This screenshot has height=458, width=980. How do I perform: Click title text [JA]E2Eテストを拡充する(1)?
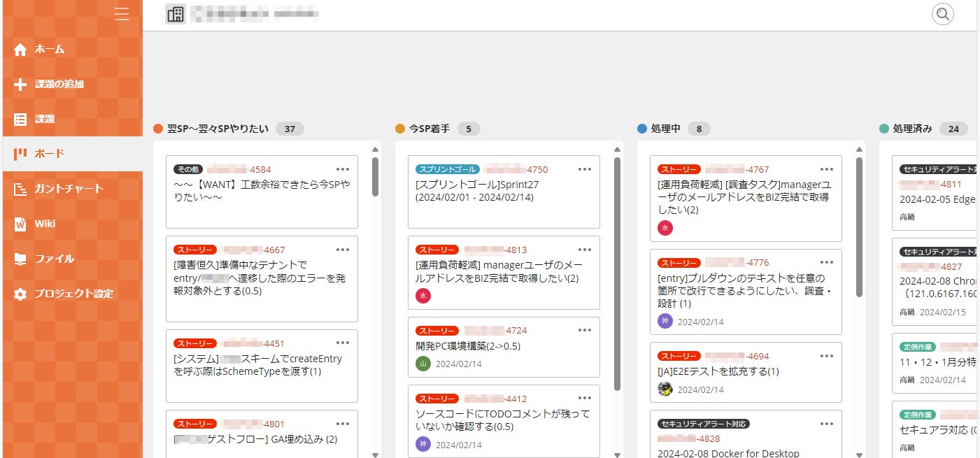coord(718,371)
